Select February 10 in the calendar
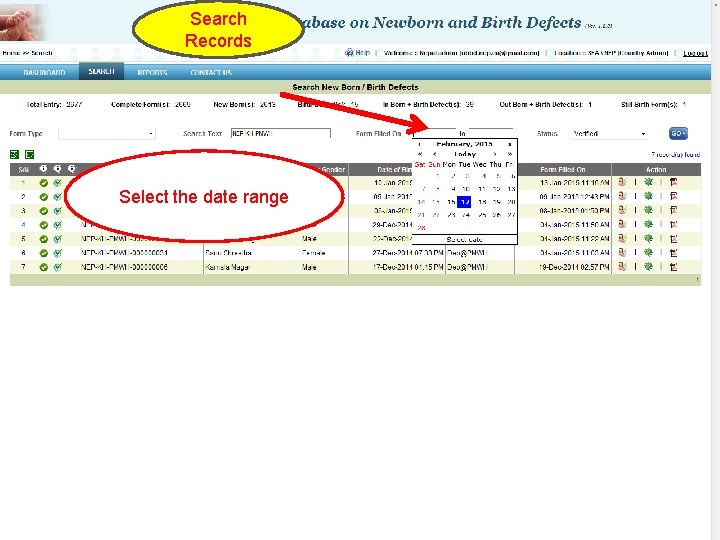 [x=466, y=189]
